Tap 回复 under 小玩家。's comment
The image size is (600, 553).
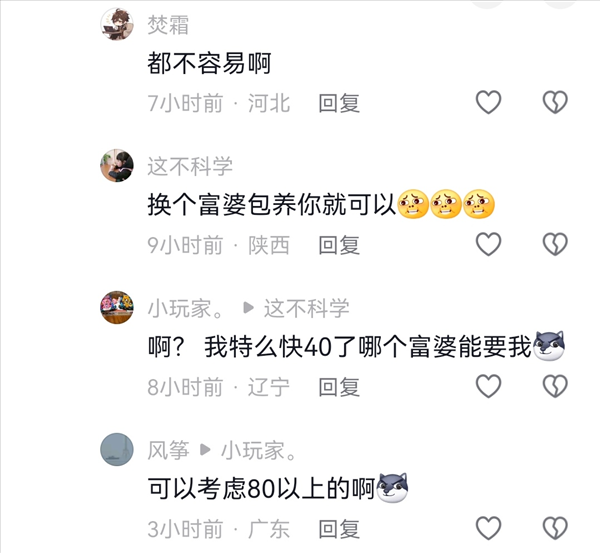tap(339, 387)
